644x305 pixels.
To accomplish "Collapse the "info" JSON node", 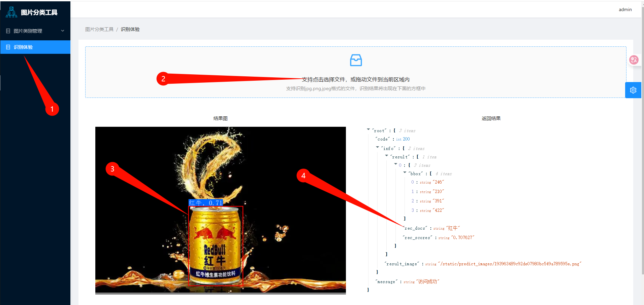I will click(x=378, y=147).
